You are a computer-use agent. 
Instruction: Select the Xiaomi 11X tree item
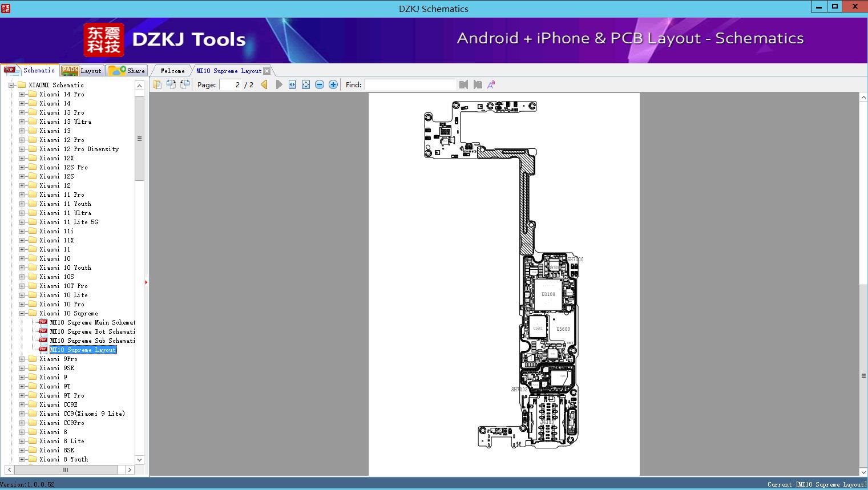pyautogui.click(x=56, y=240)
